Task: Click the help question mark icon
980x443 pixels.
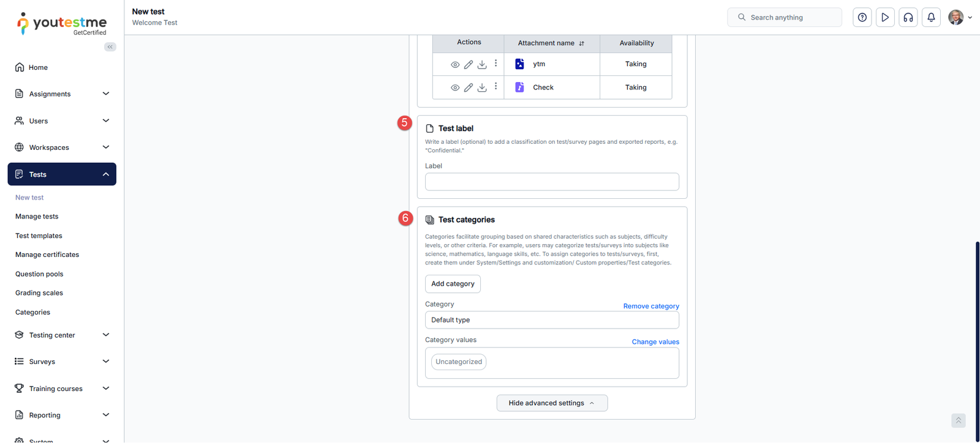Action: (862, 18)
